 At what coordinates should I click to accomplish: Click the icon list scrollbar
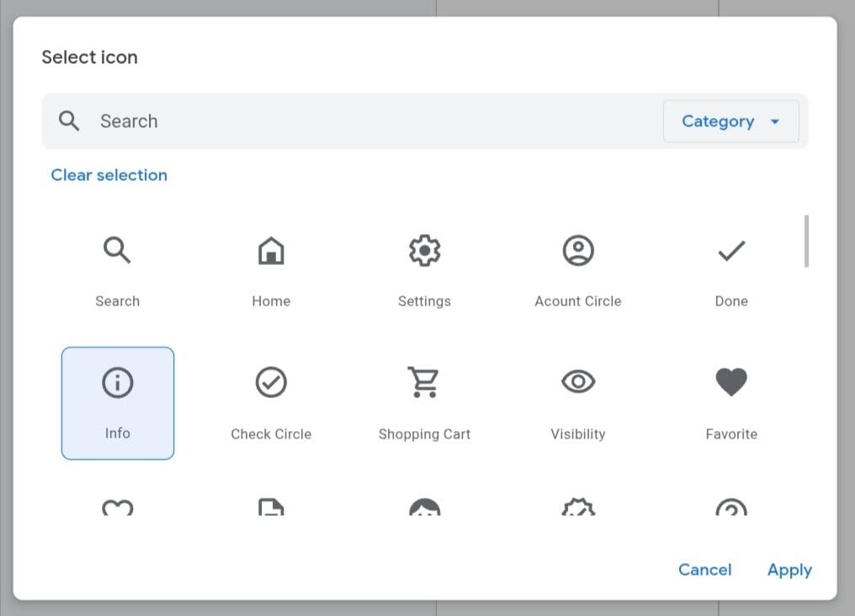[806, 242]
